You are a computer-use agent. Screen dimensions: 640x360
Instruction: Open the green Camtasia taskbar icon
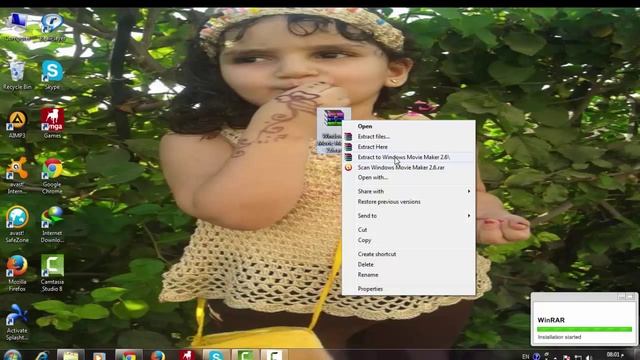point(244,356)
